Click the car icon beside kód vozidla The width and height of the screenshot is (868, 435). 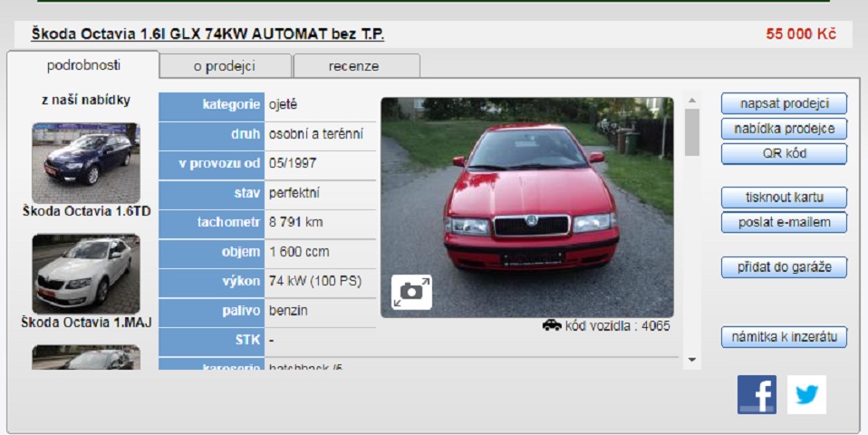(x=552, y=325)
